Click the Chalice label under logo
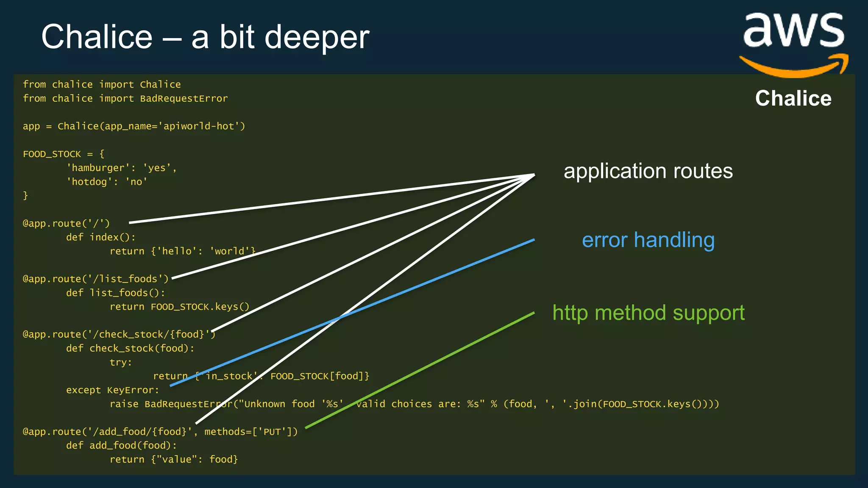 click(793, 98)
